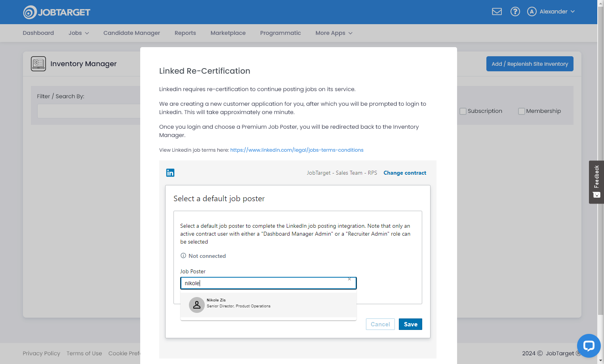Open the chat support bubble
Screen dimensions: 604x364
click(589, 346)
